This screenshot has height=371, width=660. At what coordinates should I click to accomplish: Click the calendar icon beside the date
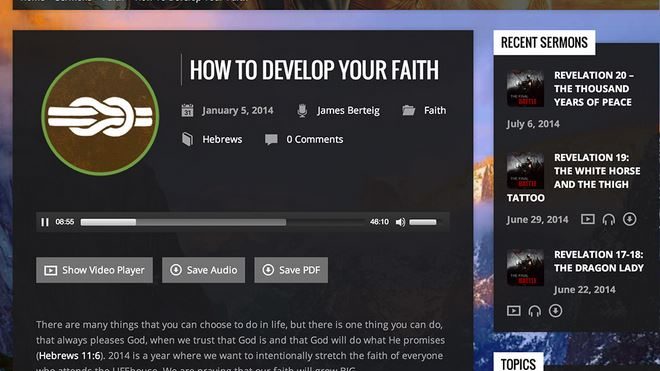click(187, 110)
